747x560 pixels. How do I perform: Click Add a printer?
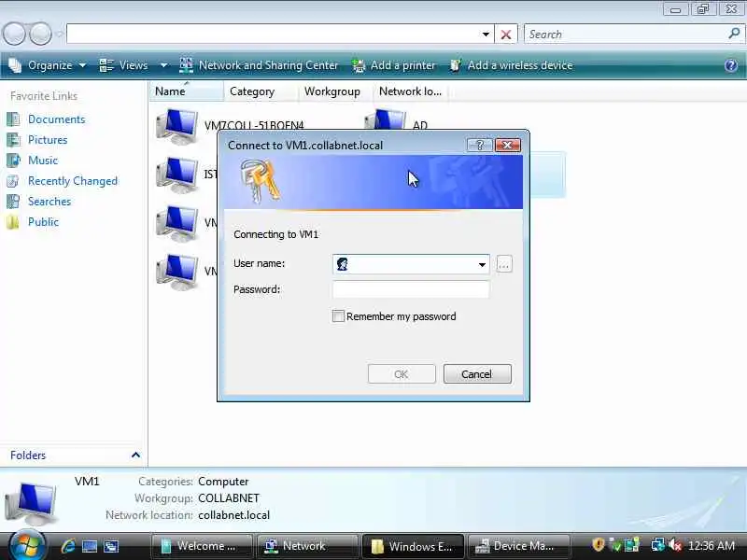tap(393, 65)
